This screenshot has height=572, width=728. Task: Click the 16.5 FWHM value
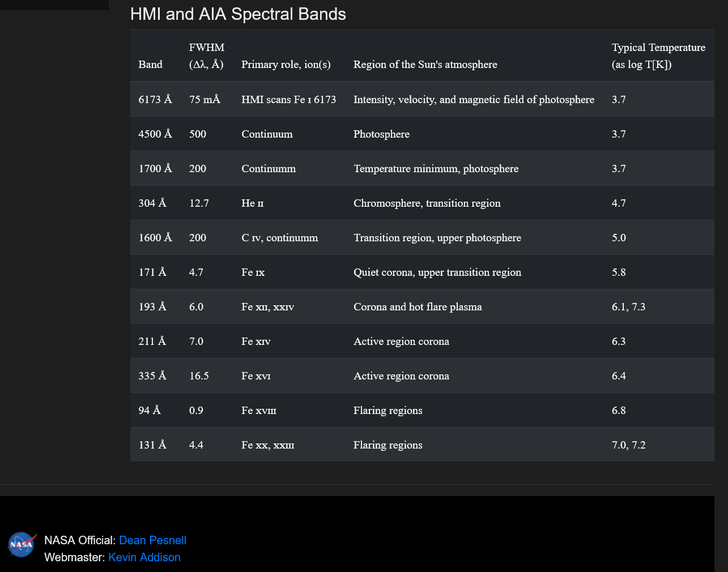(x=199, y=375)
